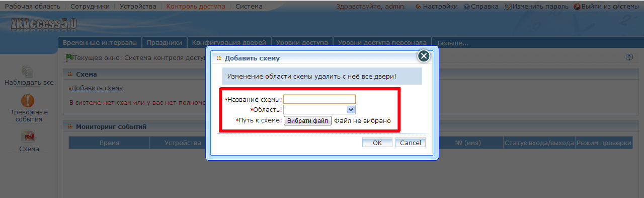Click the Настройки link

[440, 7]
